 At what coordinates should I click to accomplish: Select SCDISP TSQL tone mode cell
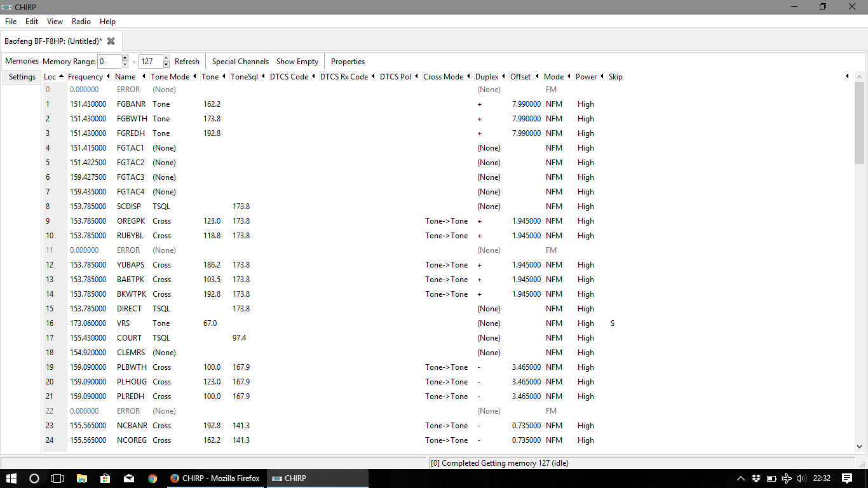coord(161,207)
